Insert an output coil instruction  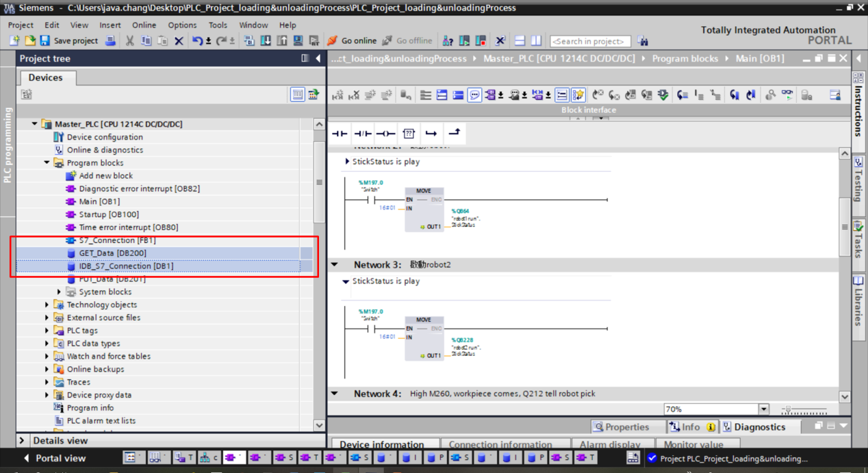[385, 133]
